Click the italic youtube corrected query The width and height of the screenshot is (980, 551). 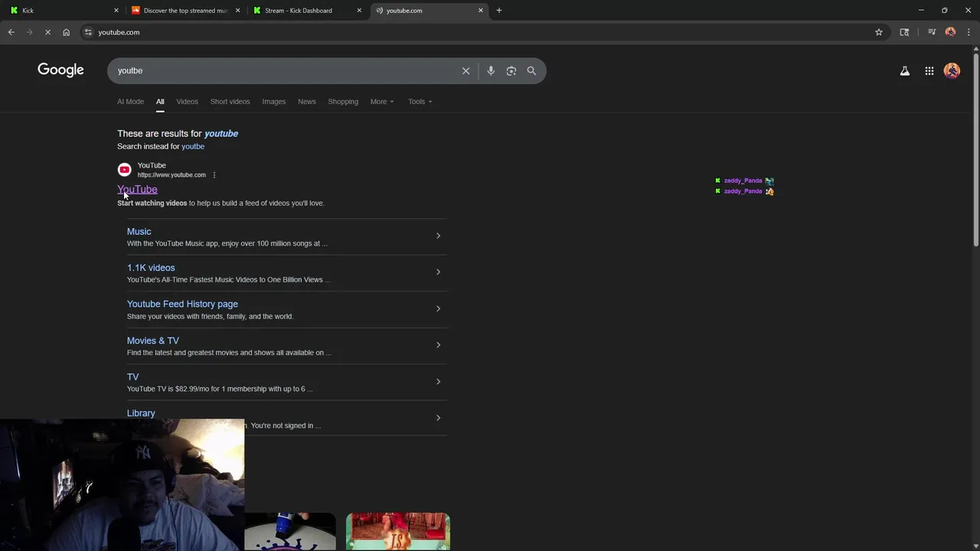[x=221, y=133]
